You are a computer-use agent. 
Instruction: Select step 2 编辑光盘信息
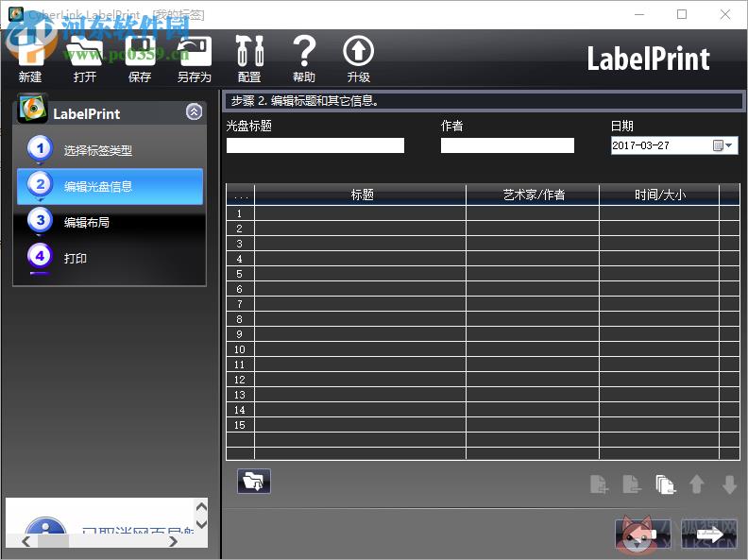tap(110, 186)
